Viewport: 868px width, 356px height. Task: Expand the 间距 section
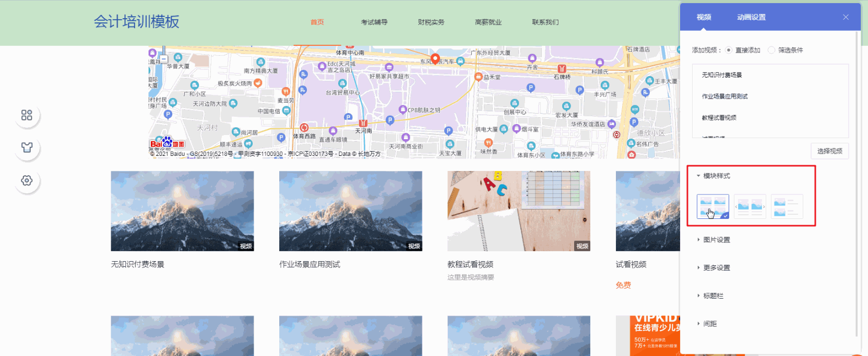point(707,324)
